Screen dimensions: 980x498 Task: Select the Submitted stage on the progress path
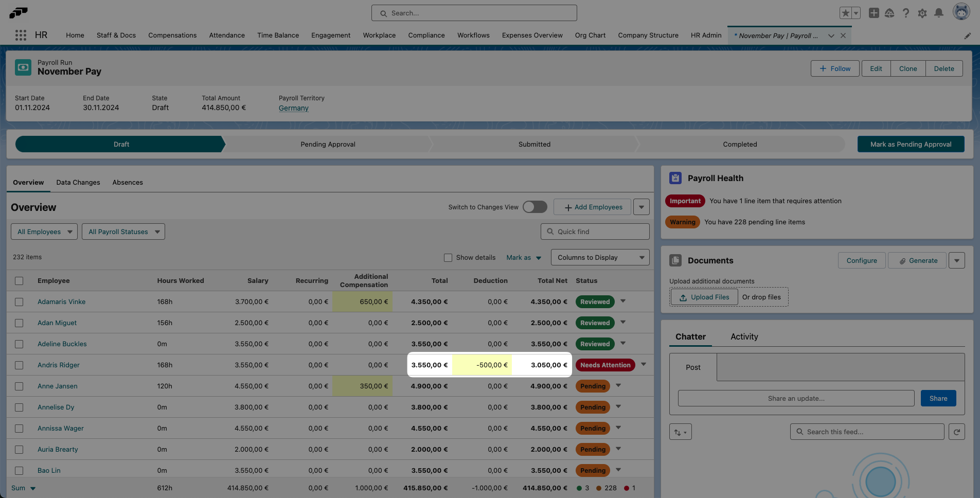click(x=534, y=144)
